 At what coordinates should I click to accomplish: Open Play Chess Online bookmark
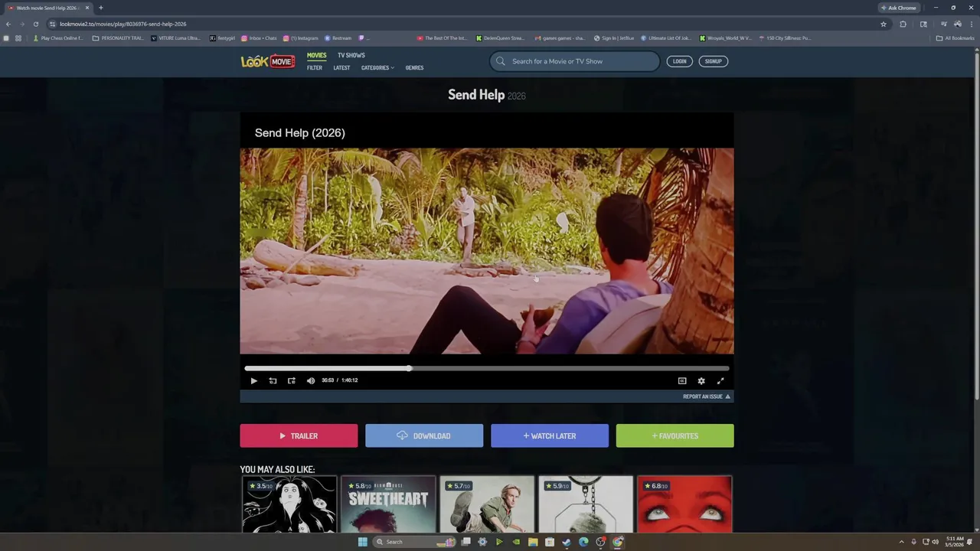click(58, 37)
